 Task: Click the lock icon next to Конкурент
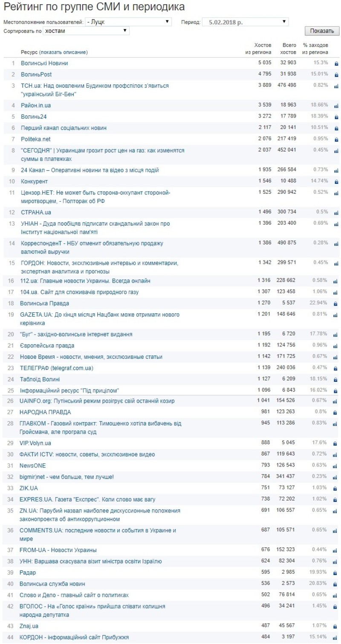[336, 182]
